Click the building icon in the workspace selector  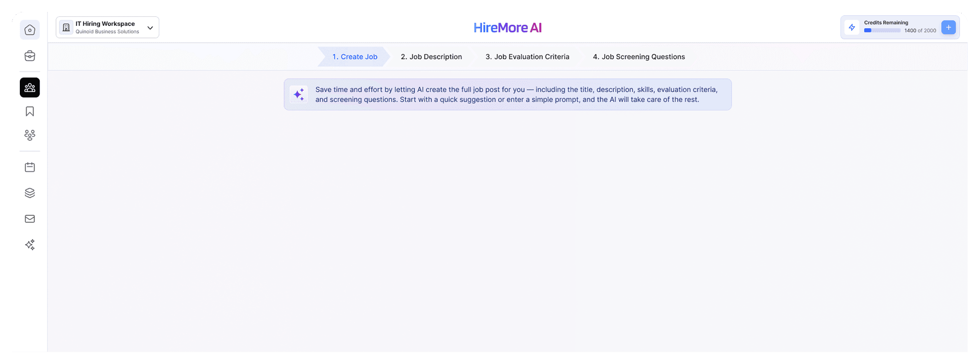click(66, 27)
